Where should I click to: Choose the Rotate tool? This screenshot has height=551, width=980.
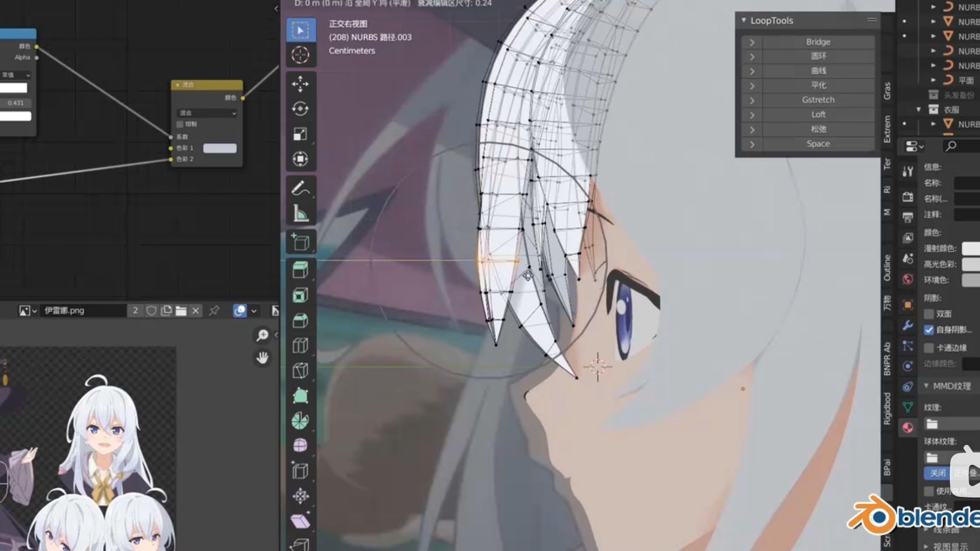coord(300,109)
